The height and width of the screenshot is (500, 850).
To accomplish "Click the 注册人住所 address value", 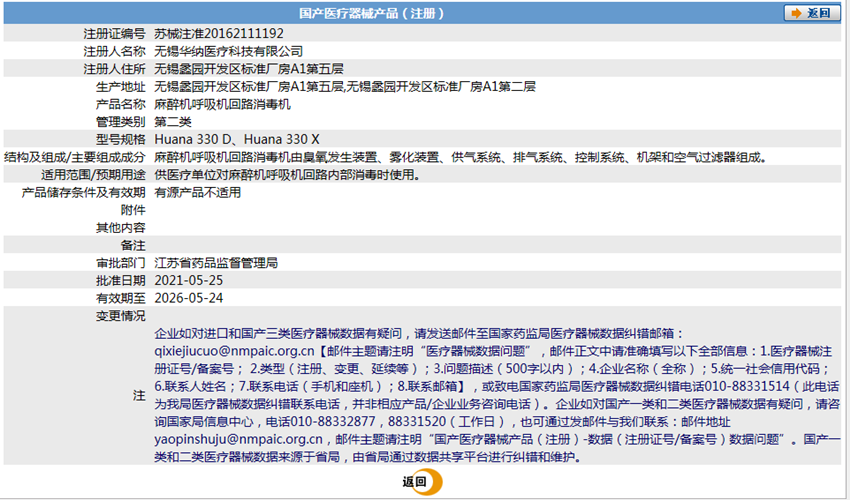I will click(x=249, y=69).
